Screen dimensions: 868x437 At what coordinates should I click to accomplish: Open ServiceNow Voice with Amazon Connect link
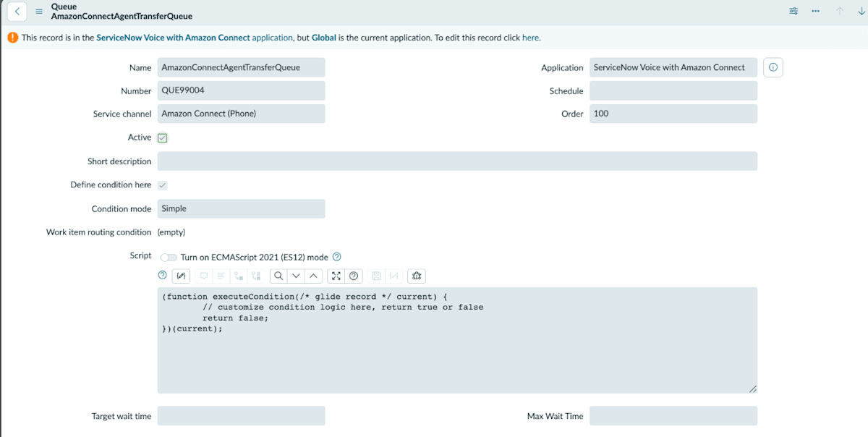[174, 38]
